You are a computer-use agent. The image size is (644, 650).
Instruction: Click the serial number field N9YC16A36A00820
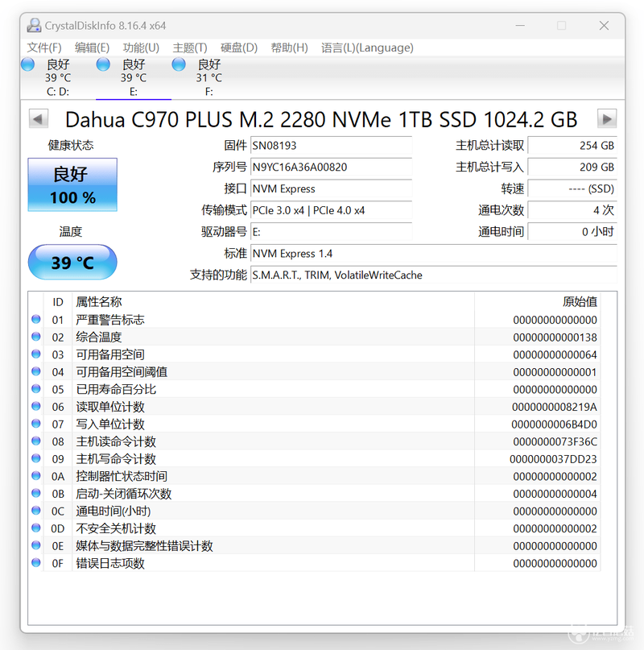[331, 167]
